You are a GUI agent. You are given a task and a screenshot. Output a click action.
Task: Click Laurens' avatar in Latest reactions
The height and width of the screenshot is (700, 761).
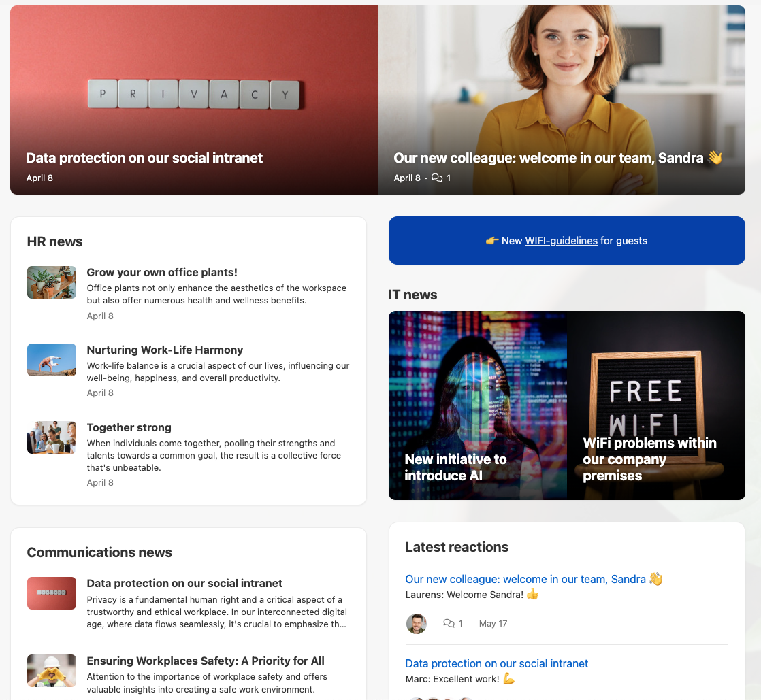(x=417, y=623)
